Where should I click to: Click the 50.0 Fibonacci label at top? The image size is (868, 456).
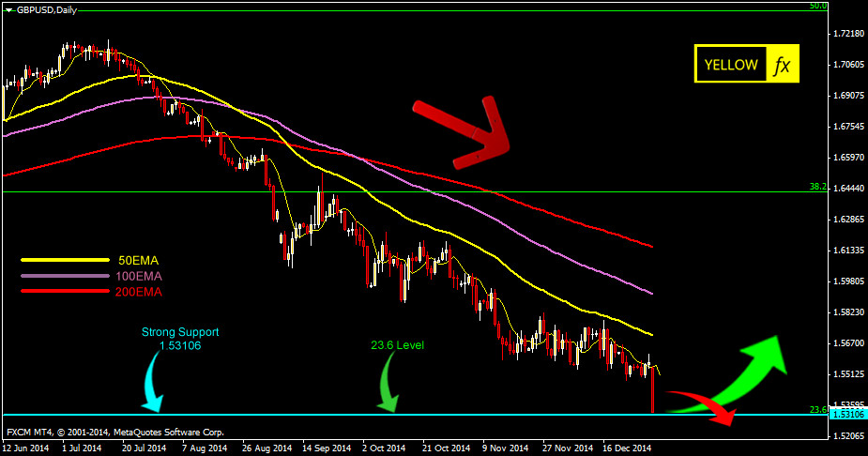pos(817,6)
